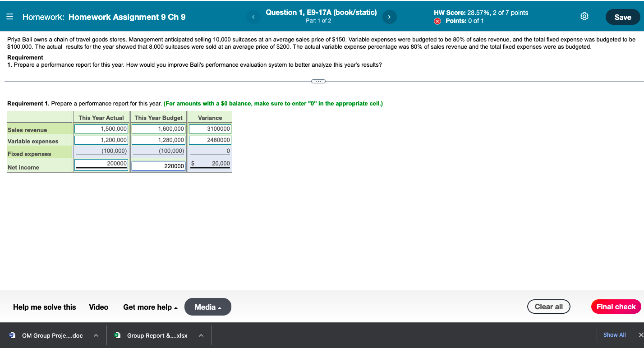Click the Save button

tap(623, 17)
